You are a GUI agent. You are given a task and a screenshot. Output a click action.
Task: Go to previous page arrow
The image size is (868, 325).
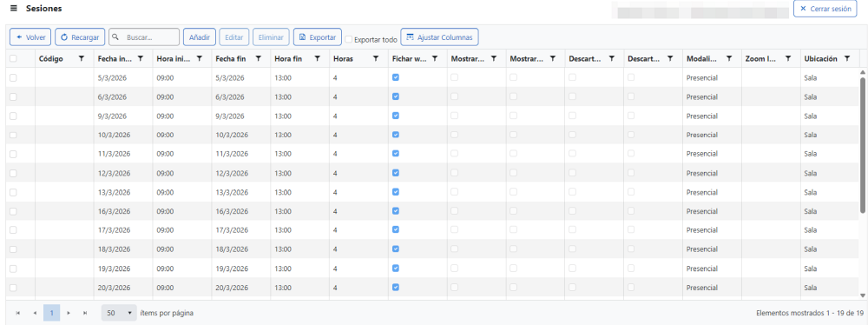pos(35,314)
